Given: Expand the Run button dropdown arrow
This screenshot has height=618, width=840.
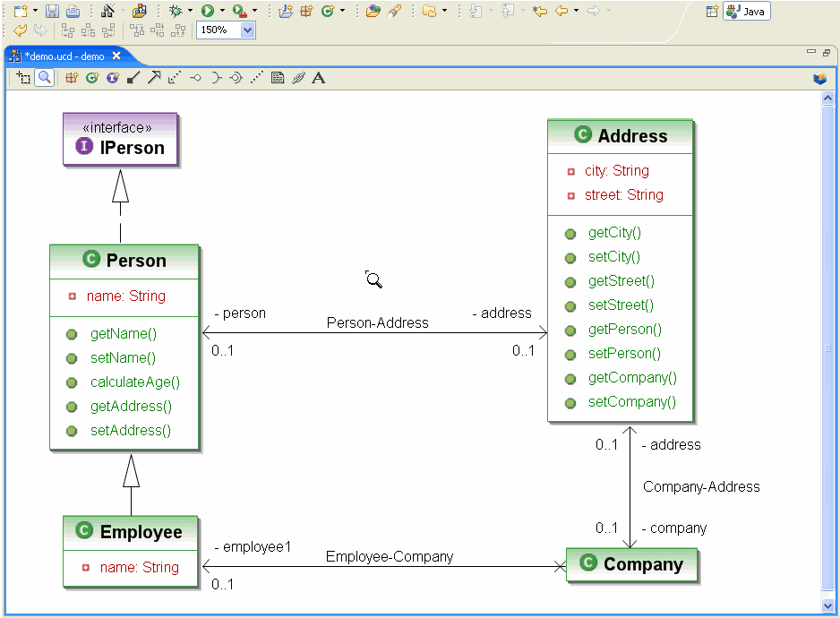Looking at the screenshot, I should point(222,11).
